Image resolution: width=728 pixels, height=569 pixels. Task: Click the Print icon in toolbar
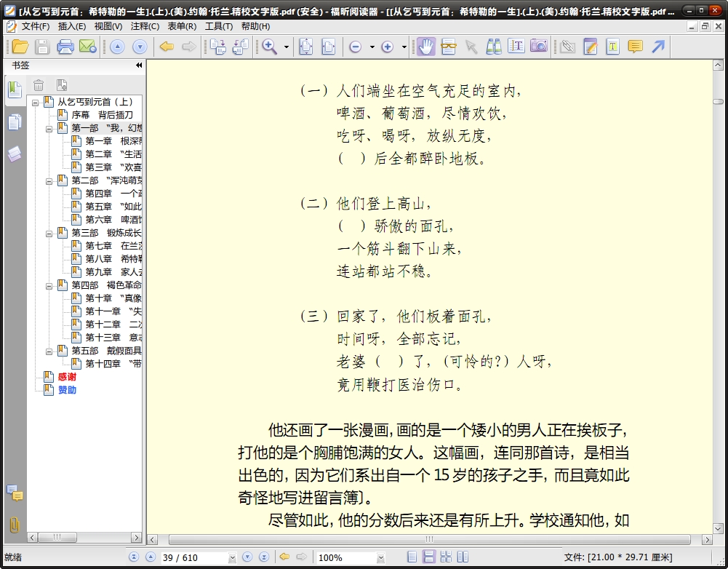(x=65, y=47)
